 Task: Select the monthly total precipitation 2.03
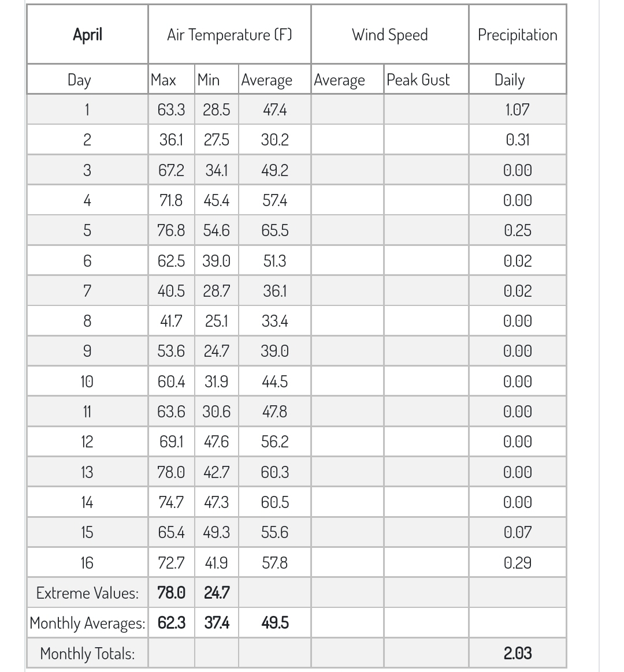517,653
